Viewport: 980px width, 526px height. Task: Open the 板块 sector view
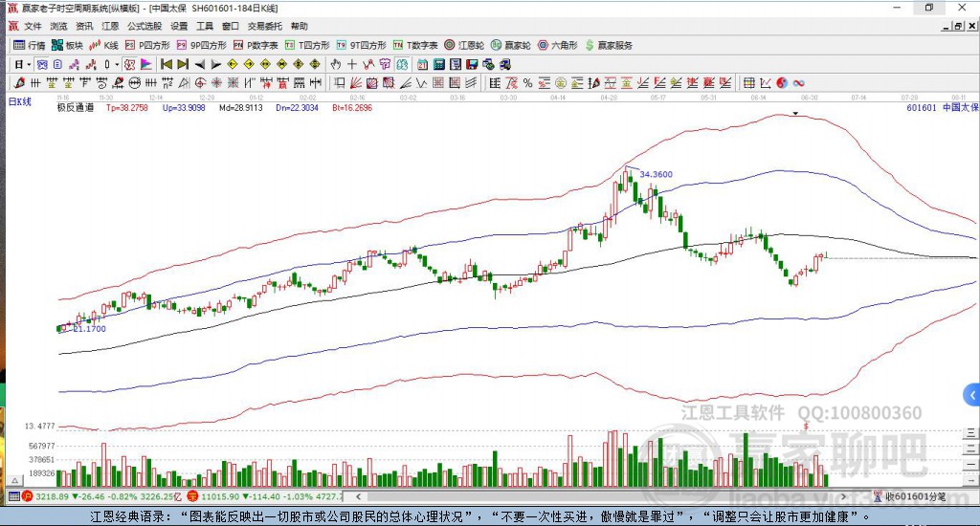point(67,45)
